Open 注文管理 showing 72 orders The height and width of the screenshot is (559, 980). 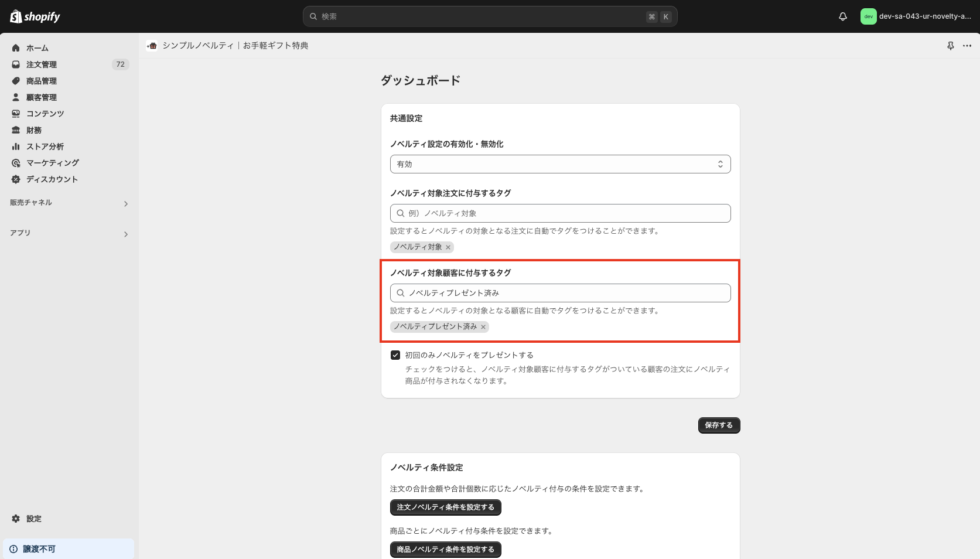coord(41,64)
